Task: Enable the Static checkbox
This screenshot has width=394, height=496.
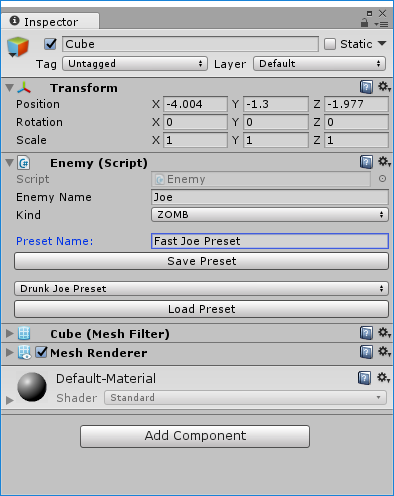Action: pyautogui.click(x=330, y=44)
